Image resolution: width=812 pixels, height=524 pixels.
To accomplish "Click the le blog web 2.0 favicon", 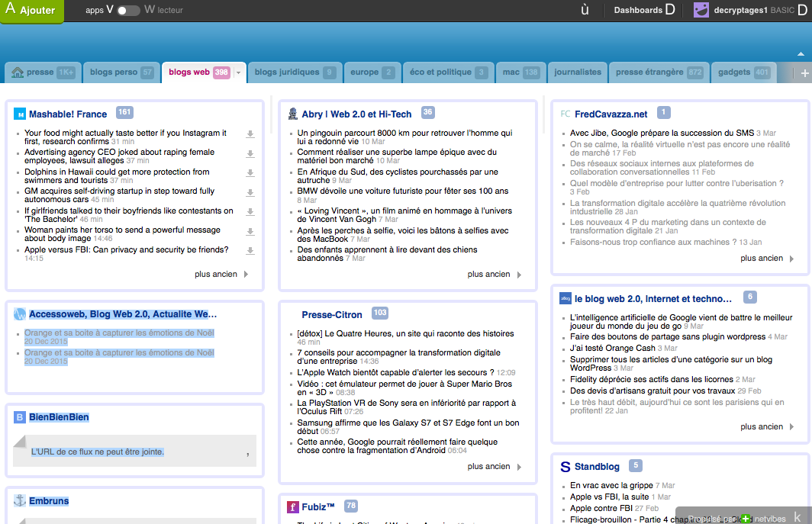I will [x=565, y=299].
